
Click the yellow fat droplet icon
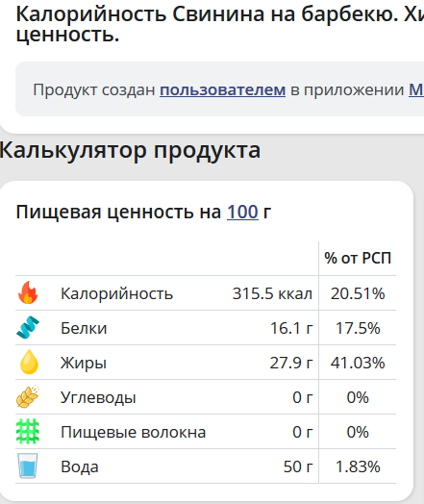[29, 362]
